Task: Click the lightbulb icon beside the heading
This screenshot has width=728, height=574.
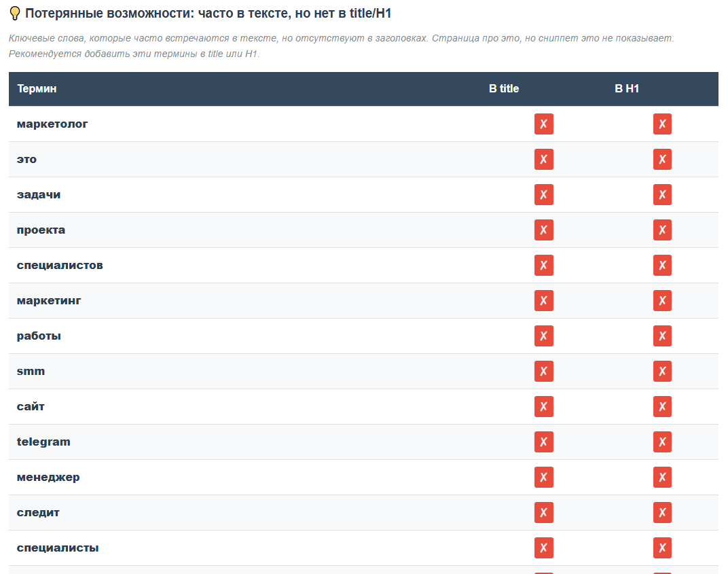Action: tap(15, 14)
